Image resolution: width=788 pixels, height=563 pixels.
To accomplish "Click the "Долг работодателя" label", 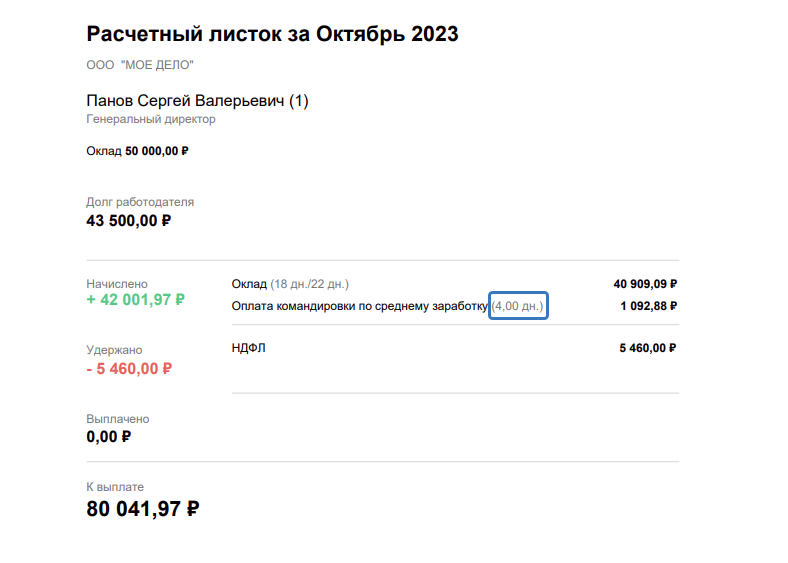I will 140,202.
